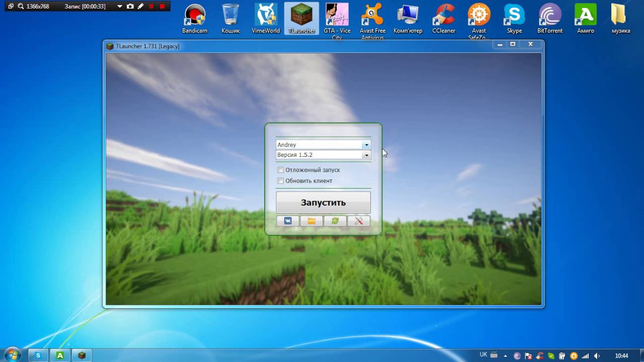The height and width of the screenshot is (362, 644).
Task: Show hidden tray icons arrow
Action: coord(505,356)
